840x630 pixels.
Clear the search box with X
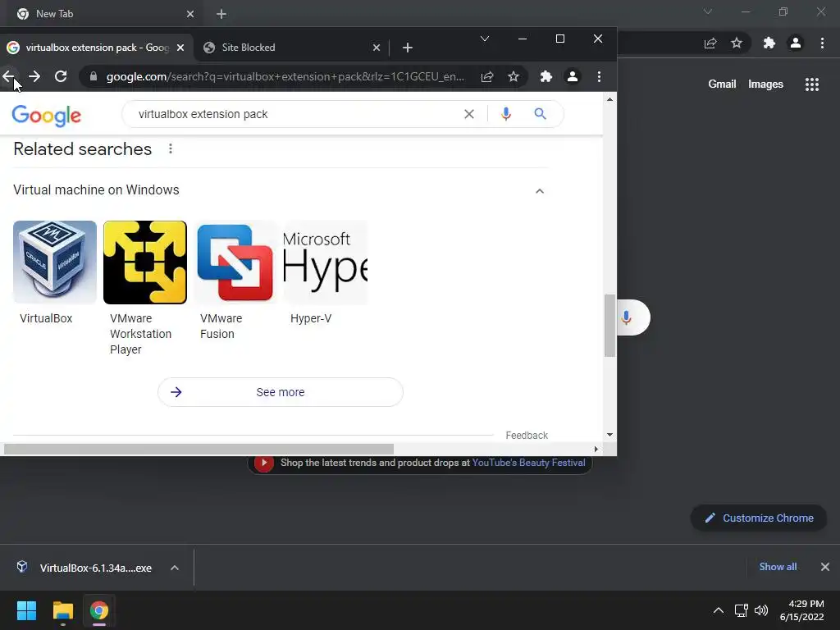[x=468, y=114]
